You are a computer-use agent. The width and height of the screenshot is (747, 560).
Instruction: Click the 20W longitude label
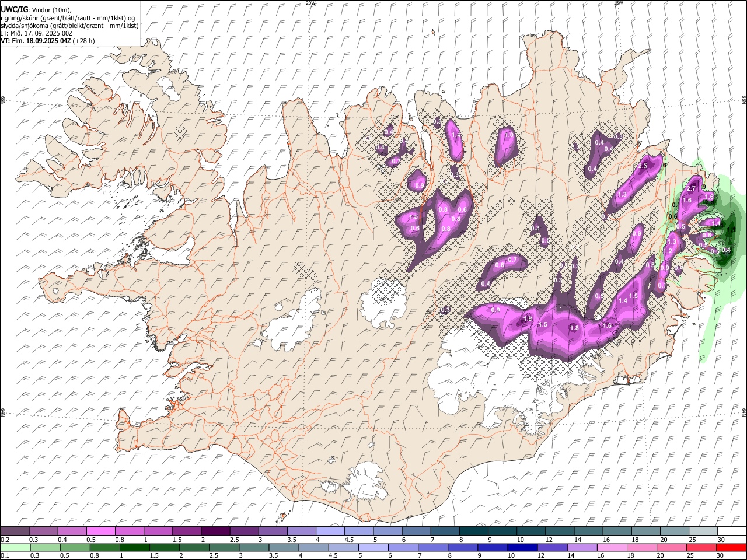coord(310,3)
